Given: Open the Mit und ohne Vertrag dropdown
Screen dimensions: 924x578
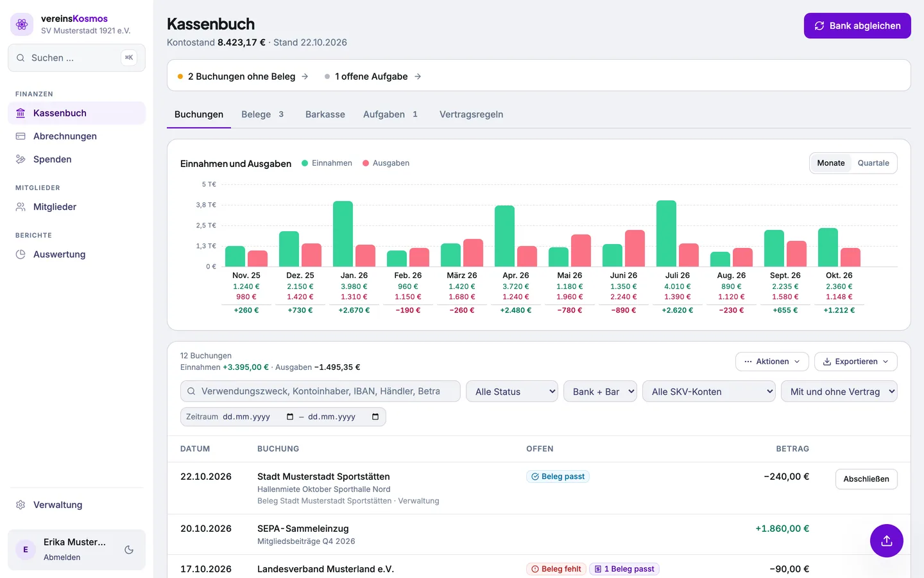Looking at the screenshot, I should 839,392.
